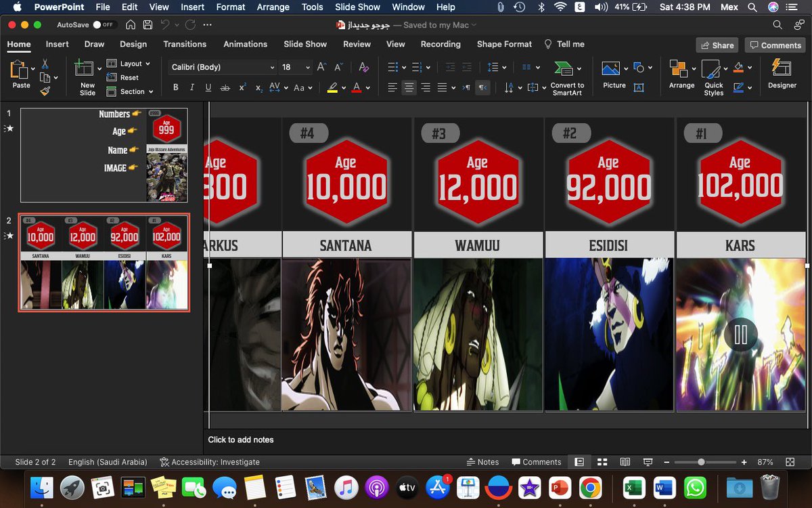Toggle italic formatting
This screenshot has width=812, height=508.
pos(192,88)
